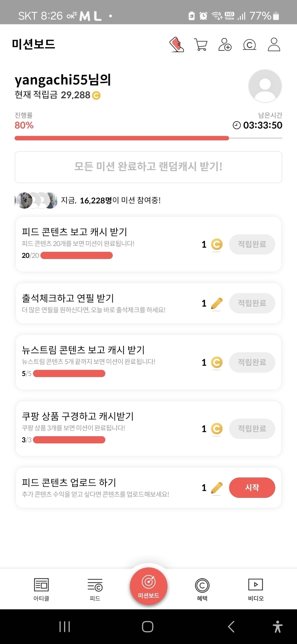Screen dimensions: 297x644
Task: Click the 80% mission progress bar
Action: [122, 138]
